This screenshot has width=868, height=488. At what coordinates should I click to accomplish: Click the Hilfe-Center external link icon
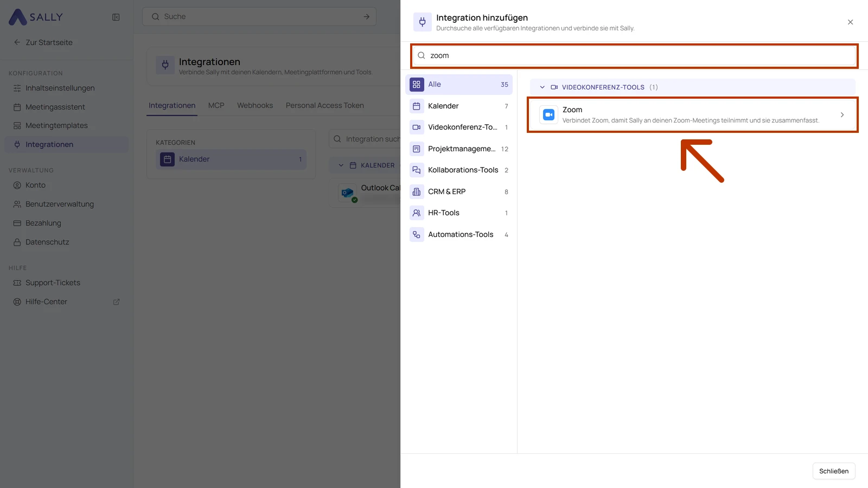[x=116, y=302]
